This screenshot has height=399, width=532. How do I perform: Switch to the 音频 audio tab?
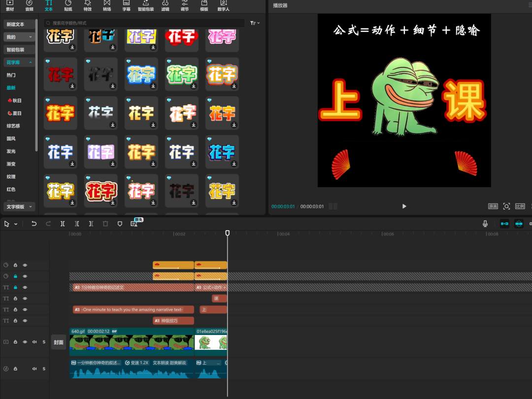coord(30,6)
